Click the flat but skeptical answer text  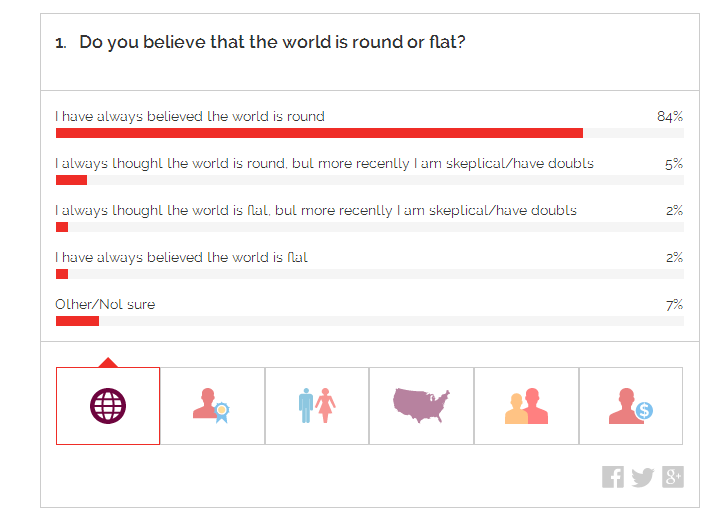tap(316, 210)
